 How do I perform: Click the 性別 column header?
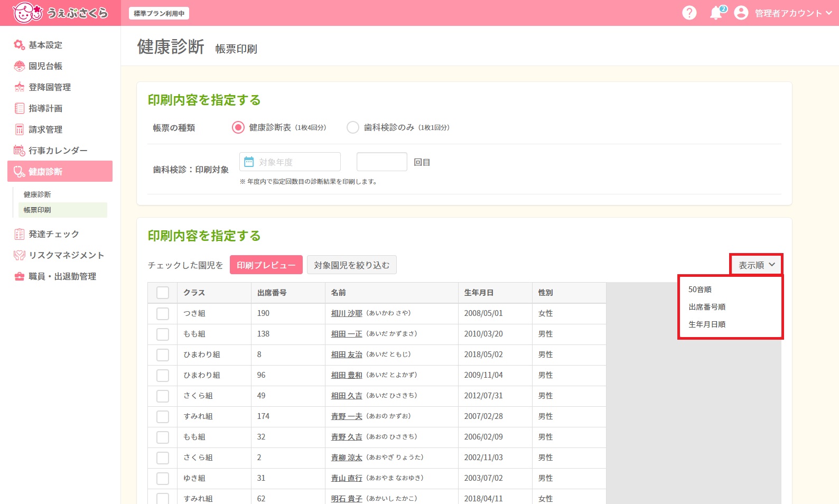(x=569, y=293)
